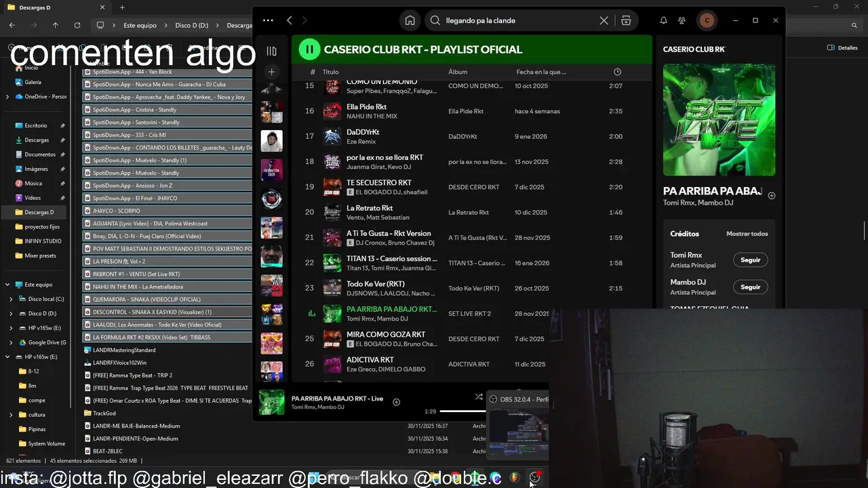
Task: Go back in Explorer window
Action: click(12, 25)
